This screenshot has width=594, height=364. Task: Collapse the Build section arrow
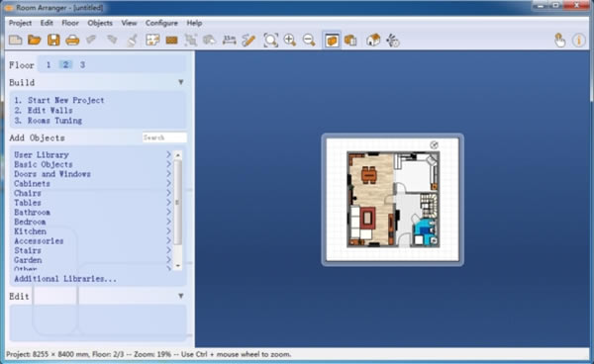[x=181, y=82]
